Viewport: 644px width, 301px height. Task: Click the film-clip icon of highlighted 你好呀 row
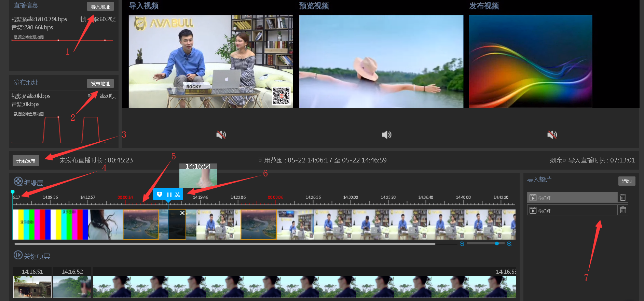(533, 197)
